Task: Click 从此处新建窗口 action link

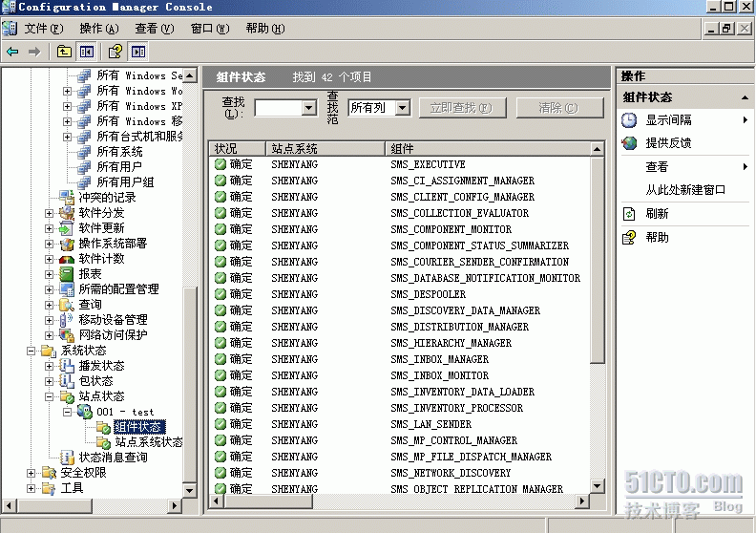Action: 685,190
